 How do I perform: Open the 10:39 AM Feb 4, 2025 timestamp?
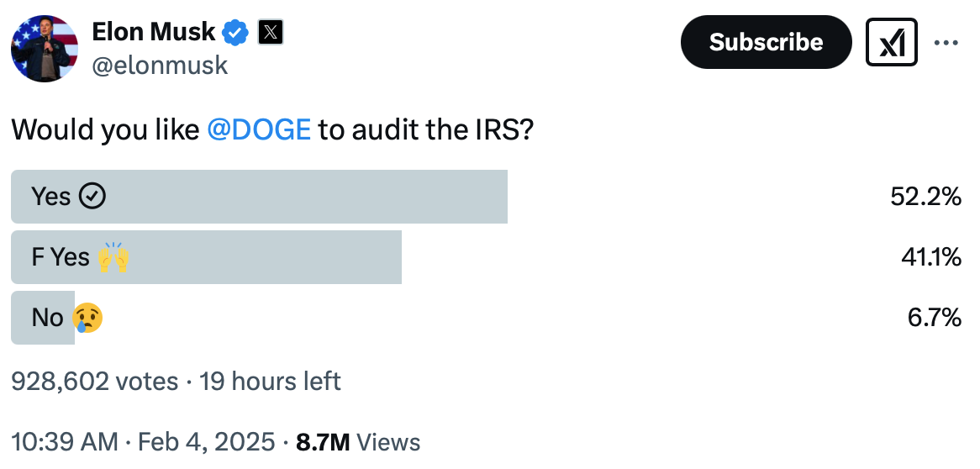[x=143, y=442]
